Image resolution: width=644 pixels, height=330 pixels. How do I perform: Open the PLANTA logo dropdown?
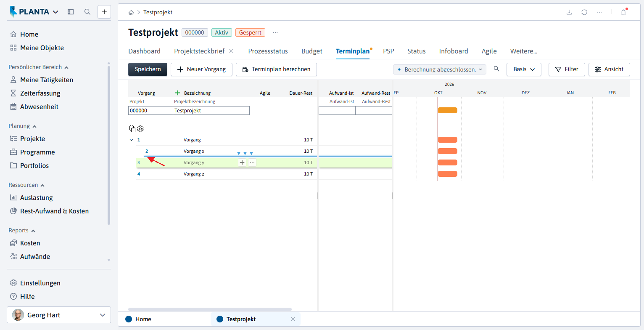point(55,12)
